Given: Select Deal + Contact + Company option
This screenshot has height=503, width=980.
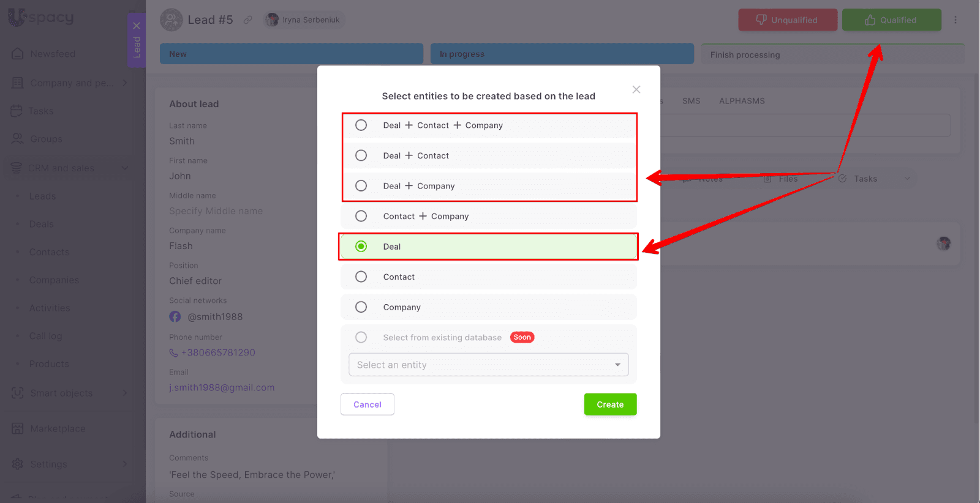Looking at the screenshot, I should coord(361,125).
